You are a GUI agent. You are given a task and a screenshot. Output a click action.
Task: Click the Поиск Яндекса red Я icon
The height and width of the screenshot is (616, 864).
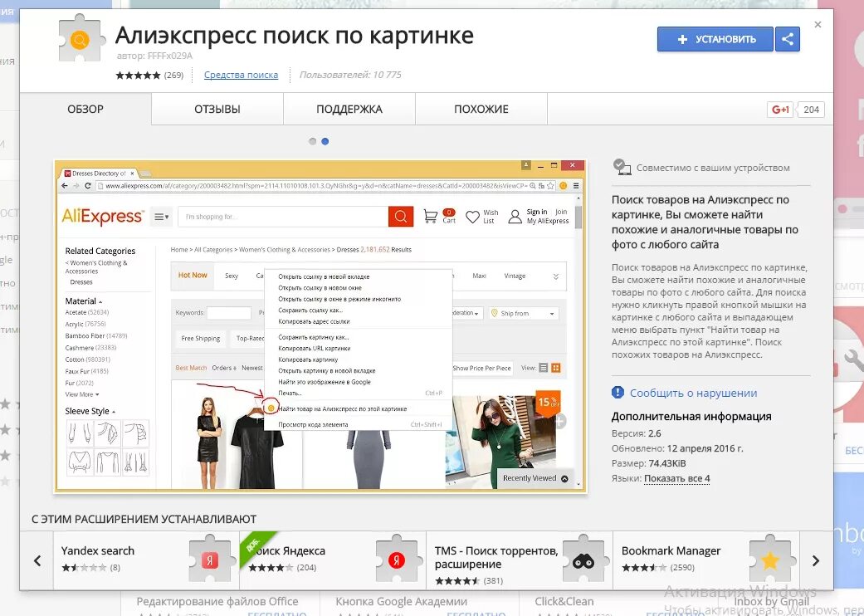coord(396,560)
